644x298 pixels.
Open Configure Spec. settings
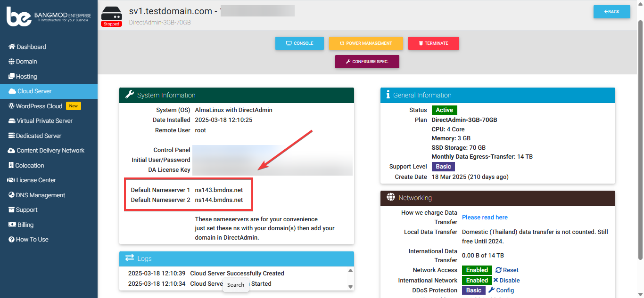pyautogui.click(x=367, y=62)
